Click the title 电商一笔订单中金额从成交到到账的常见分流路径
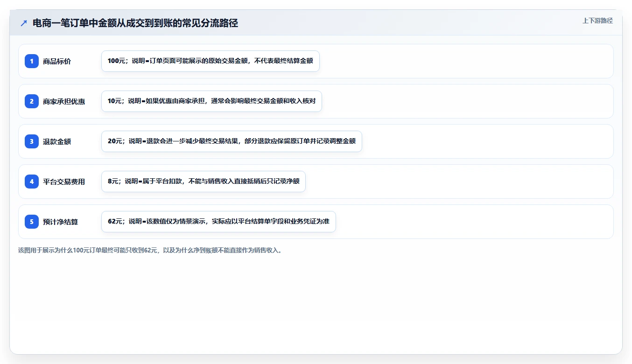 [135, 23]
